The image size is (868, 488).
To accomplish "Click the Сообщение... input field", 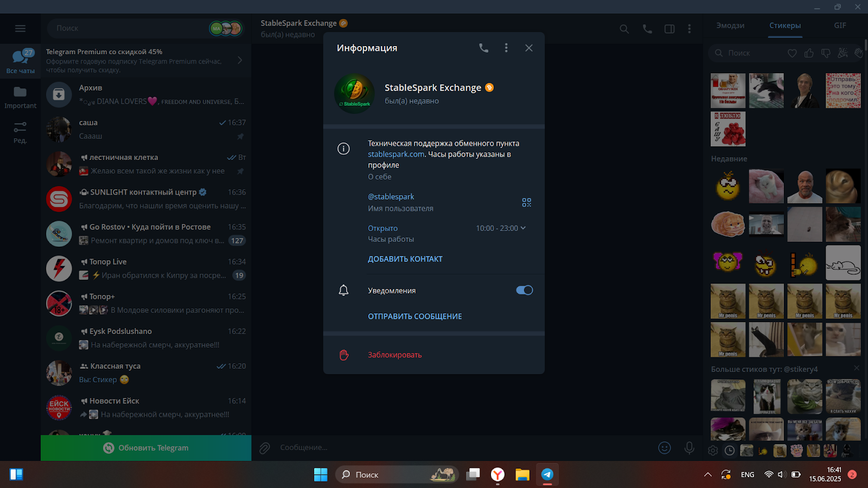I will point(464,448).
